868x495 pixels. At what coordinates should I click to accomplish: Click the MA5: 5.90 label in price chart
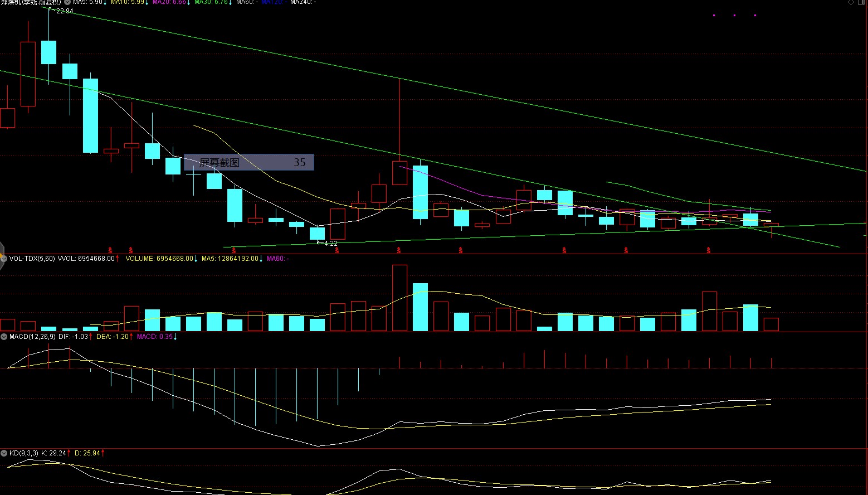pos(88,2)
